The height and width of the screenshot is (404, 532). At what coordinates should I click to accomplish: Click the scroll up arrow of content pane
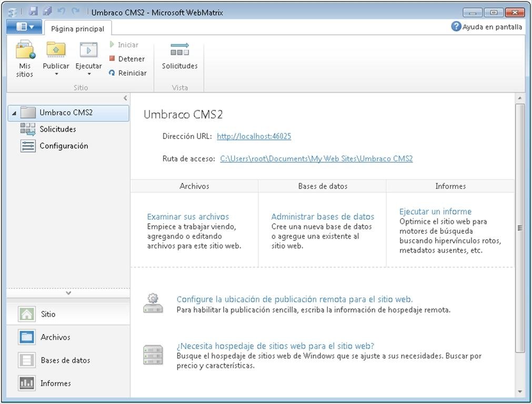pos(520,98)
